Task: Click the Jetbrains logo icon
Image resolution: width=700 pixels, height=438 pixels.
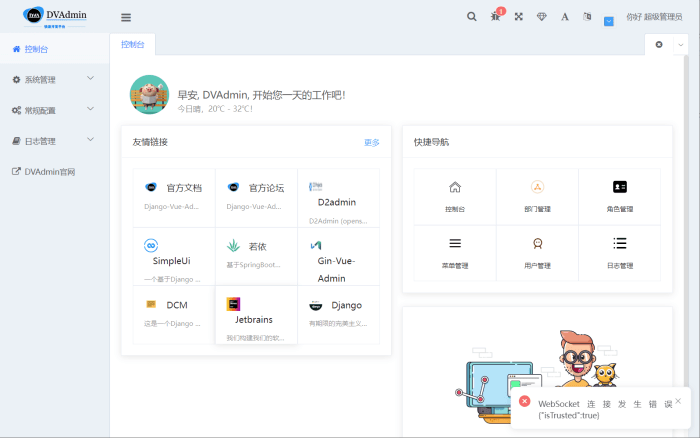Action: 233,304
